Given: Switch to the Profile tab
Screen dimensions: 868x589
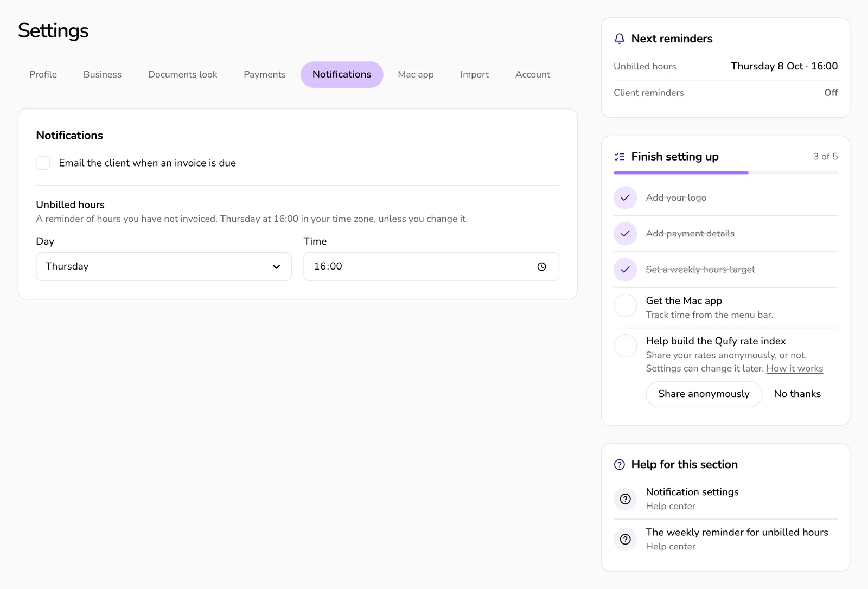Looking at the screenshot, I should tap(43, 74).
